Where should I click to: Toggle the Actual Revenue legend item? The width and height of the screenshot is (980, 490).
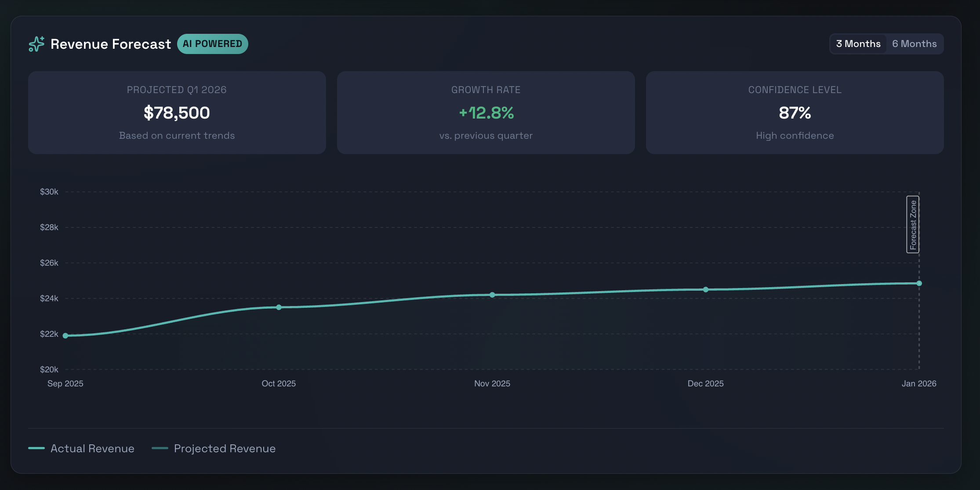(92, 448)
